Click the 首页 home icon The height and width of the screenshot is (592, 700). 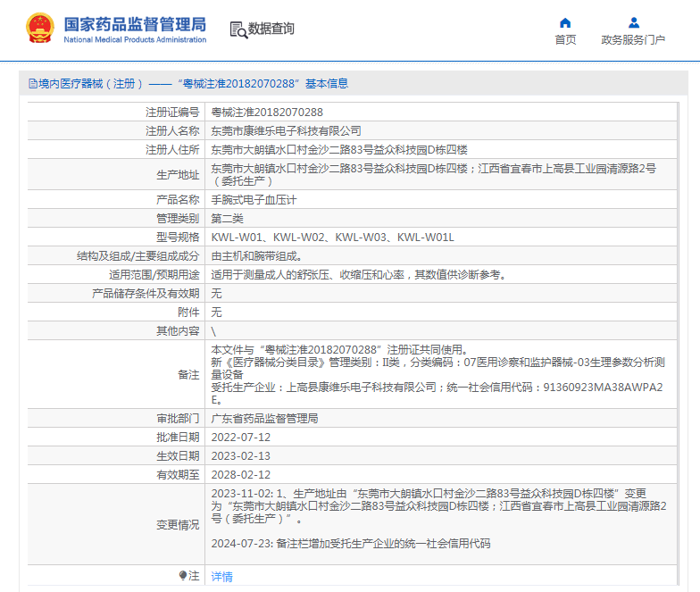(x=565, y=22)
